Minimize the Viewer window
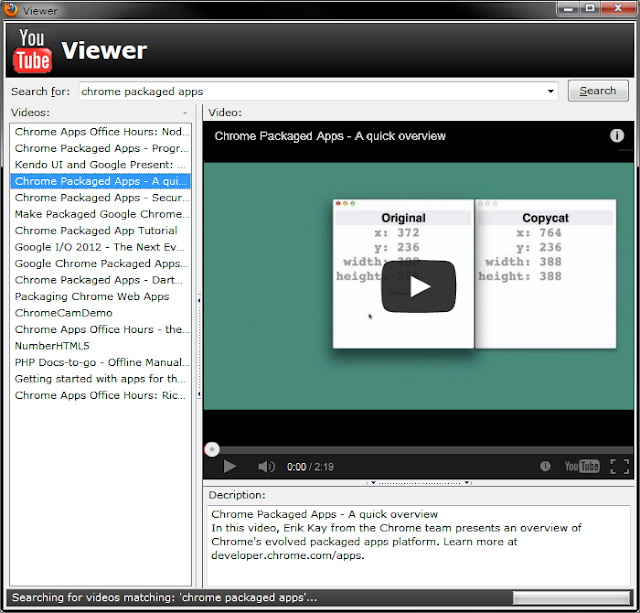 click(568, 8)
